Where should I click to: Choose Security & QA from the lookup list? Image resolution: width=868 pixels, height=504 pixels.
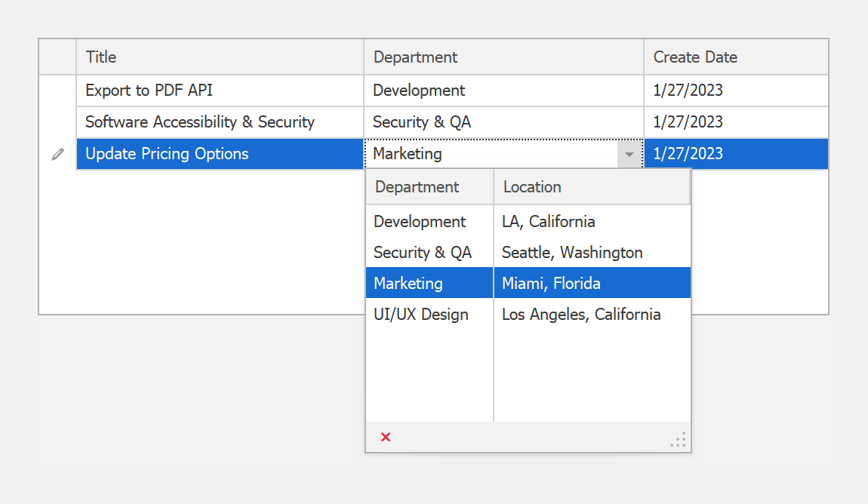point(423,253)
